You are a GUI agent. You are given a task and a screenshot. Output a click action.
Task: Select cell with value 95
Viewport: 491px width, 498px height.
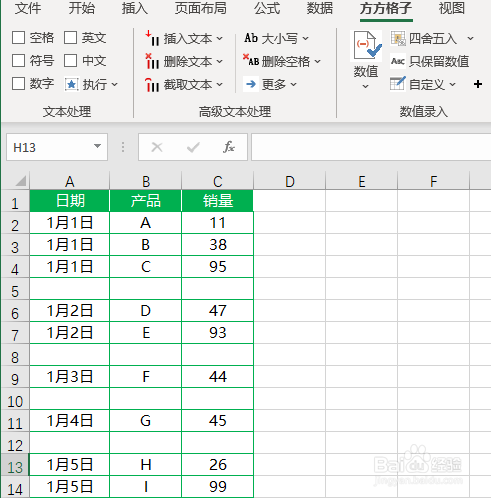[x=218, y=267]
